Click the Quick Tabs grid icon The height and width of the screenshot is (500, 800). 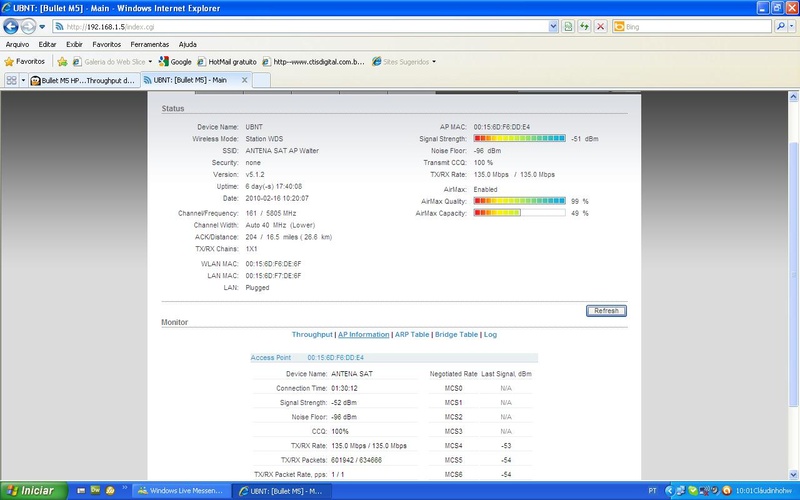tap(11, 80)
